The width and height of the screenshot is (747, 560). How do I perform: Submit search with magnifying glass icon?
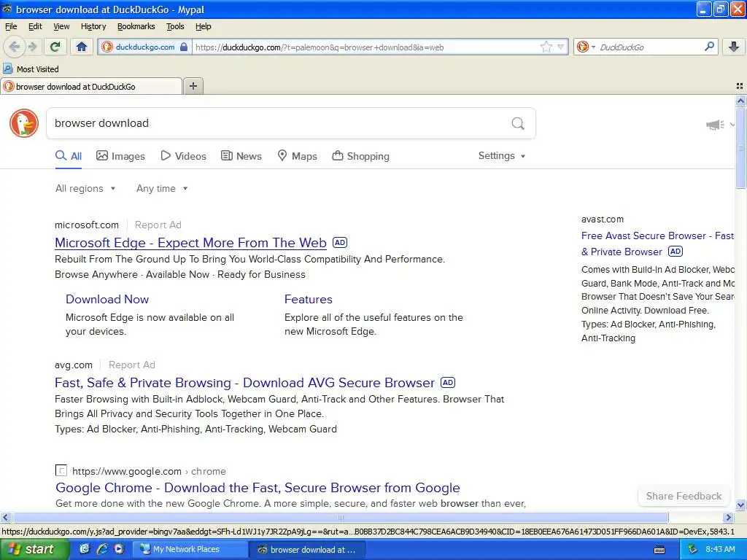(518, 123)
